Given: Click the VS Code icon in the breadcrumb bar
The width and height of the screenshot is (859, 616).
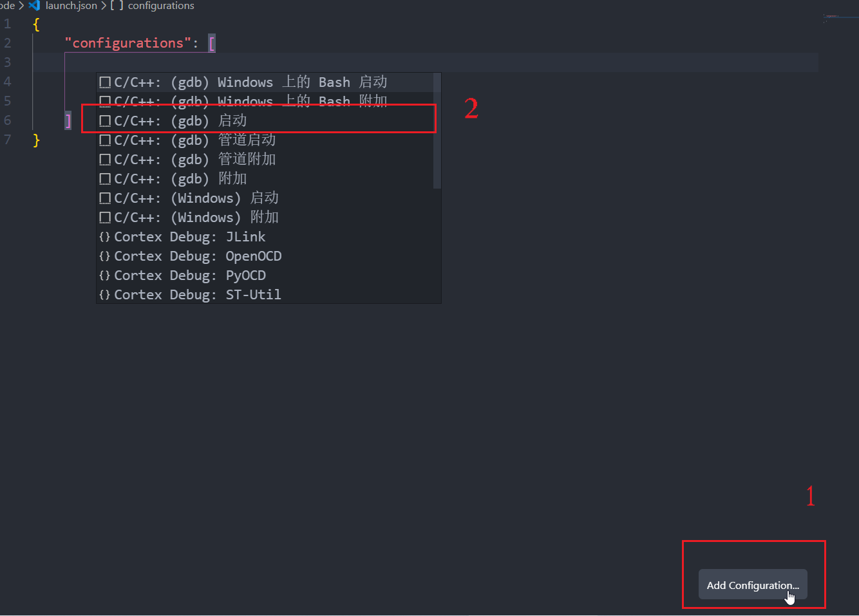Looking at the screenshot, I should pos(34,5).
